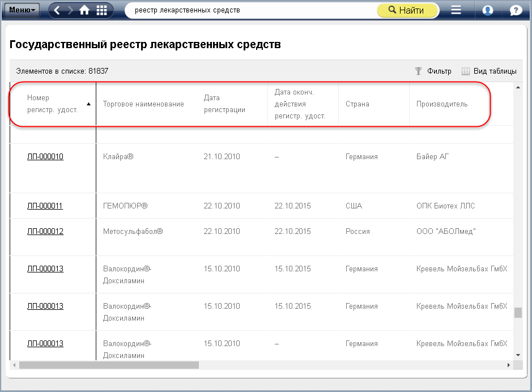
Task: Open the apps grid icon
Action: tap(101, 10)
